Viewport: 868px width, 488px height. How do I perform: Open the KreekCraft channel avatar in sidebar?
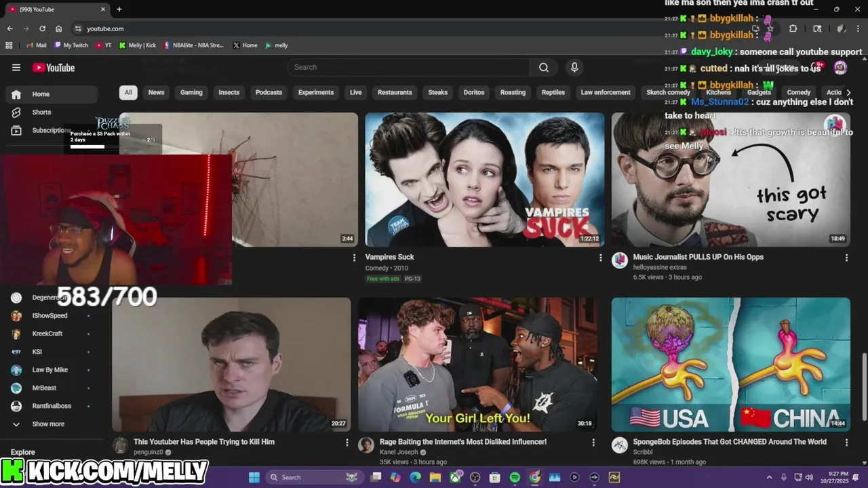pos(16,333)
